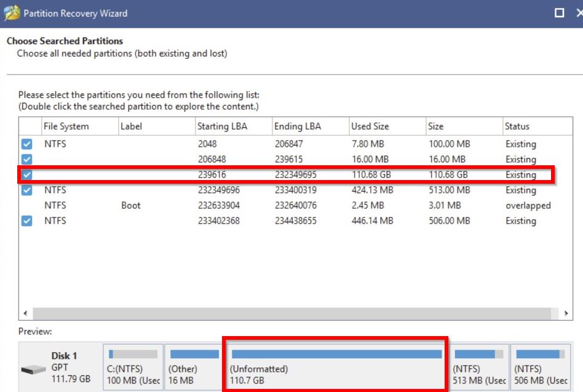This screenshot has width=583, height=392.
Task: Sort list by Used Size column
Action: (x=370, y=127)
